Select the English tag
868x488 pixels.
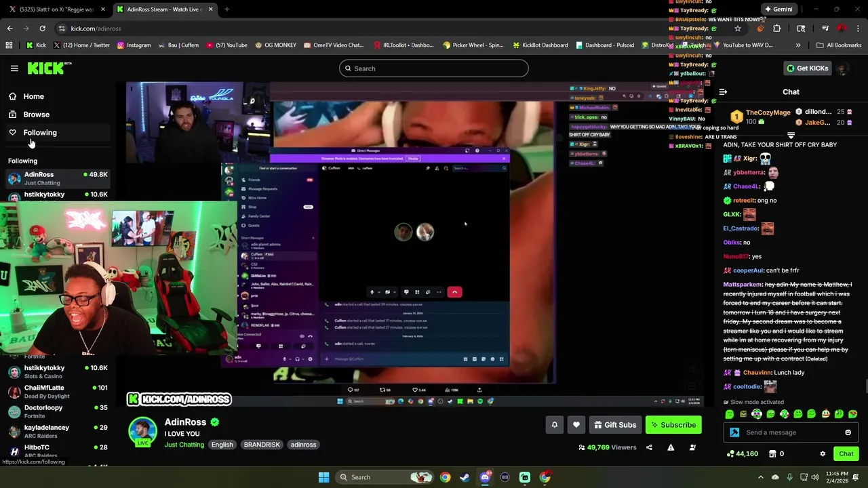222,445
